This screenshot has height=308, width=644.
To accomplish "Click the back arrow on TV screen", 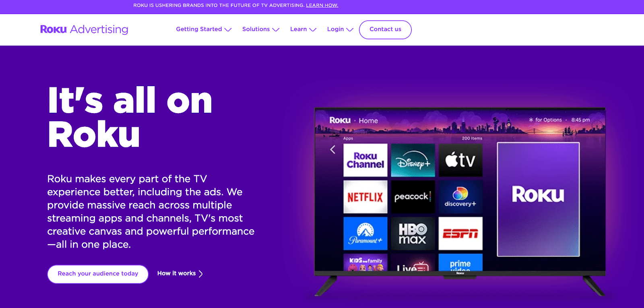I will [x=332, y=150].
